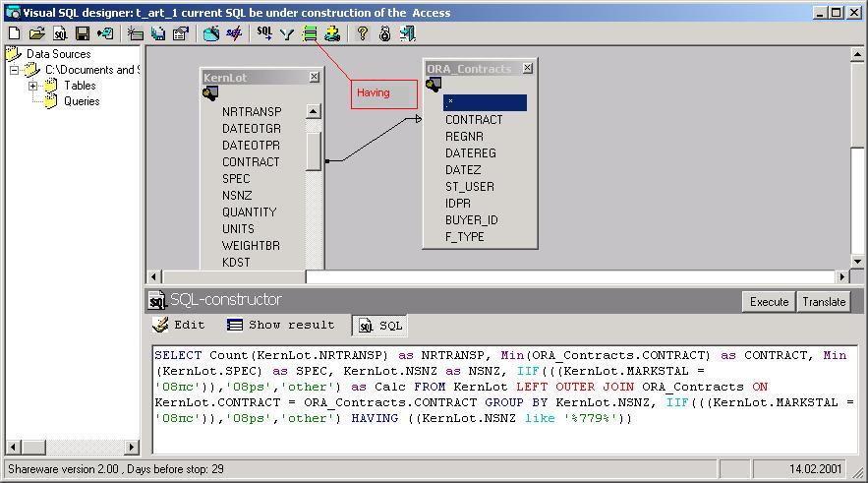Image resolution: width=868 pixels, height=483 pixels.
Task: Click the exit door toolbar icon
Action: (x=407, y=33)
